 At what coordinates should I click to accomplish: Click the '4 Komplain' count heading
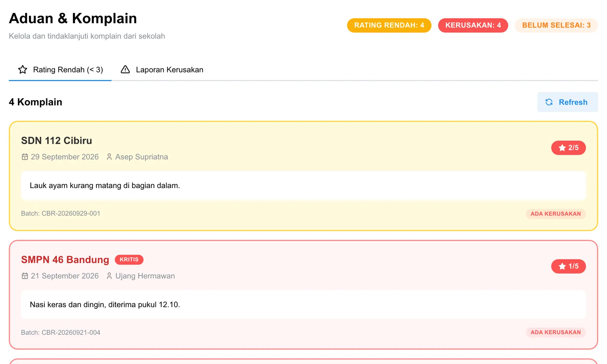coord(36,102)
